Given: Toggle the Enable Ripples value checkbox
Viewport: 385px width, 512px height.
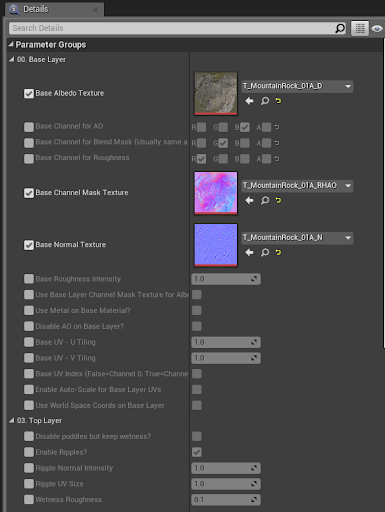Looking at the screenshot, I should point(197,452).
